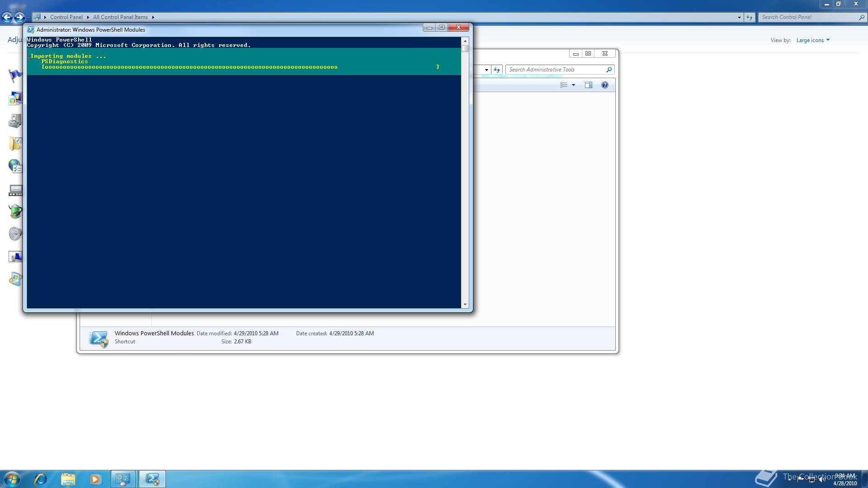Image resolution: width=868 pixels, height=488 pixels.
Task: Open Action Center flag icon in Control Panel
Action: pos(15,75)
